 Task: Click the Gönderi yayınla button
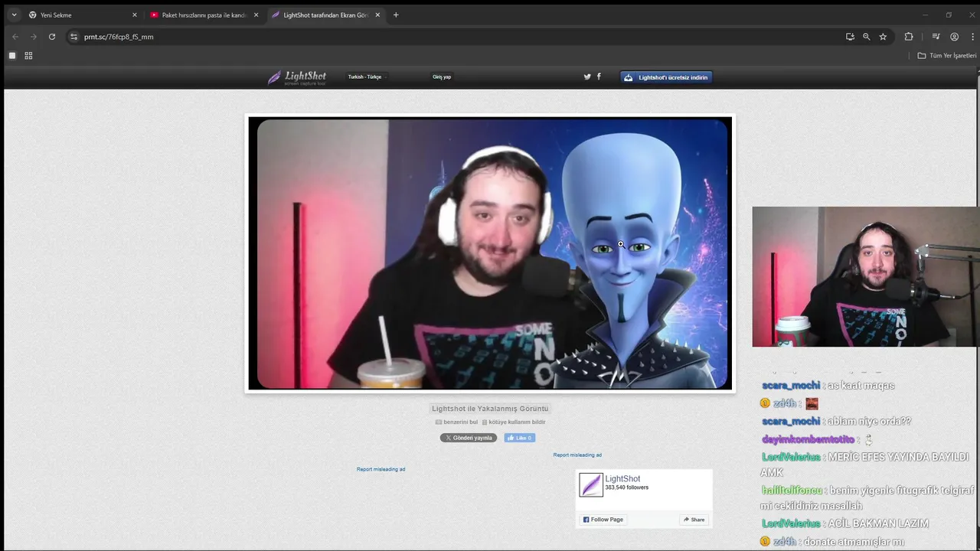pos(469,438)
